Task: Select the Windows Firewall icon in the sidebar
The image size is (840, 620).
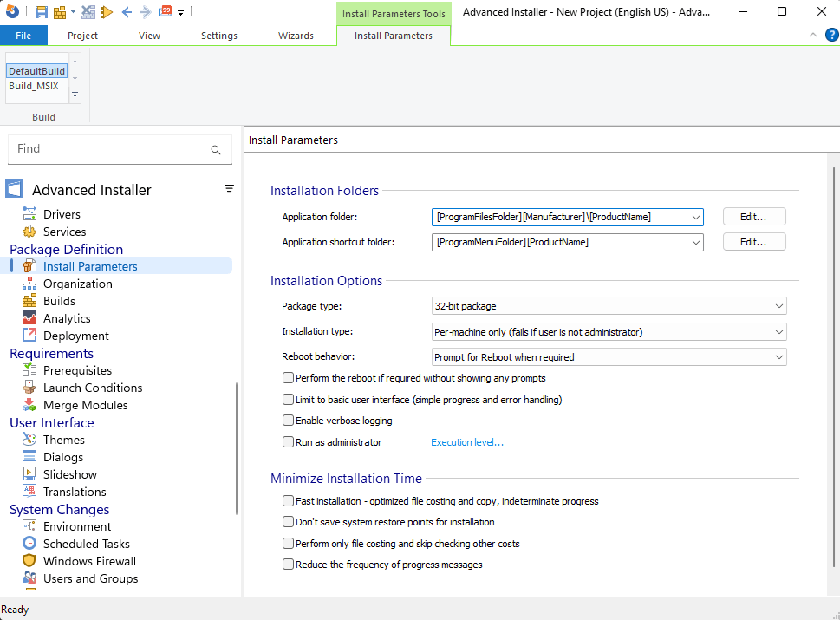Action: pos(29,561)
